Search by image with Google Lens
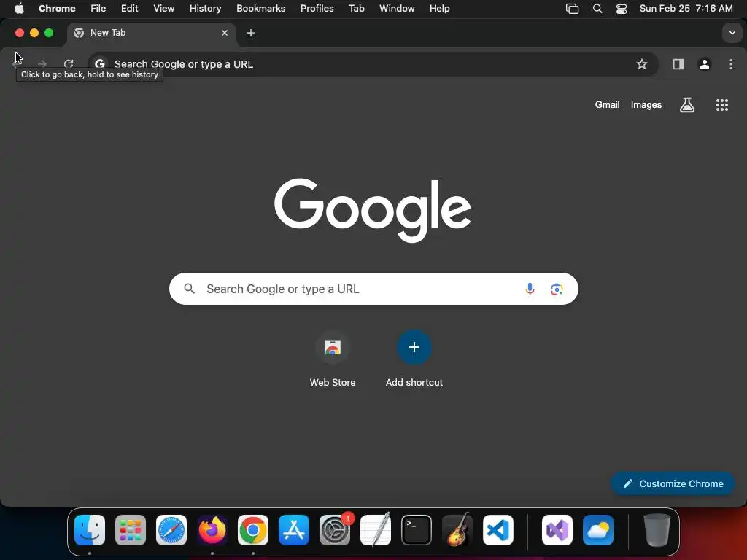 coord(557,289)
